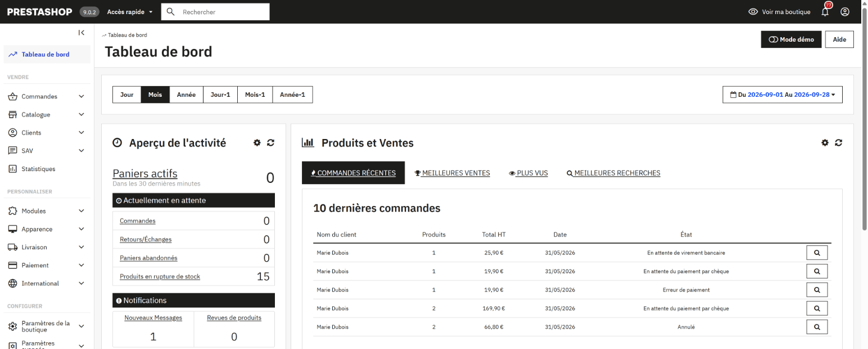View details of the Annulé order
The image size is (868, 349).
coord(817,327)
